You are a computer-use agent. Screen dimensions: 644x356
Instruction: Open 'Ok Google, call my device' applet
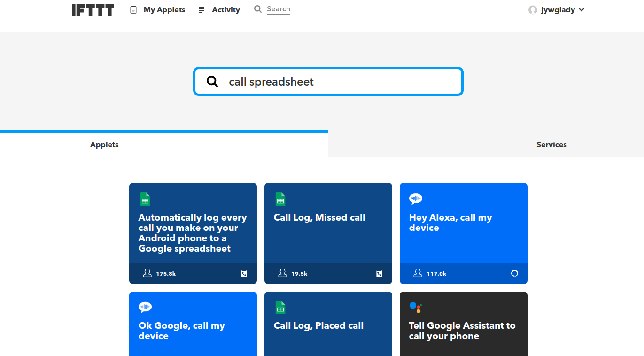pyautogui.click(x=193, y=331)
